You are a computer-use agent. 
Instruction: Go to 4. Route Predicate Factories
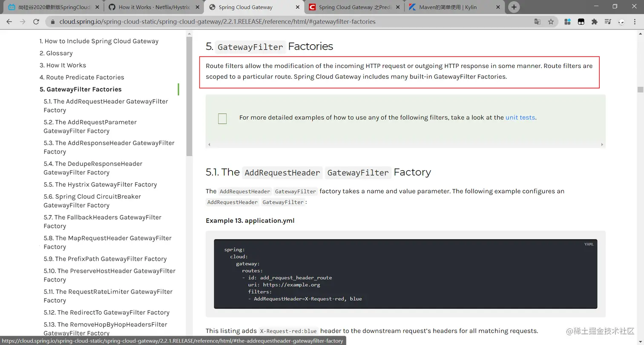tap(82, 77)
